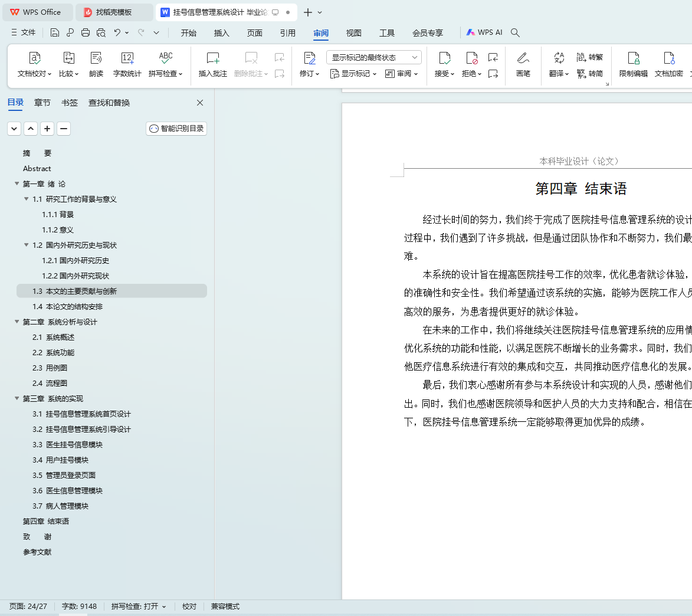Screen dimensions: 692x616
Task: Click 字数: 9148 in status bar
Action: pos(79,607)
